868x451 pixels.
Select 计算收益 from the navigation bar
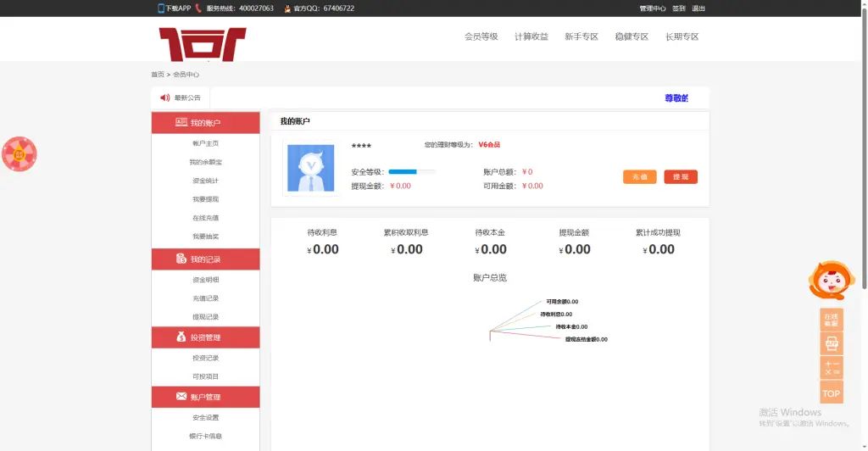[531, 37]
